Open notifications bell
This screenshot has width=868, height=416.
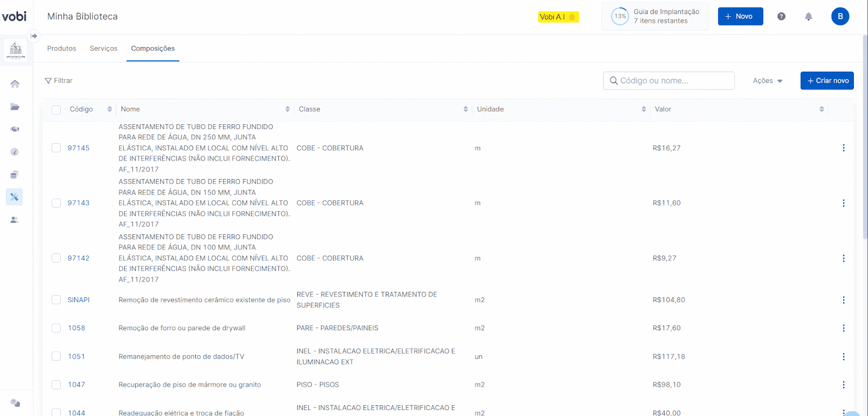(808, 16)
